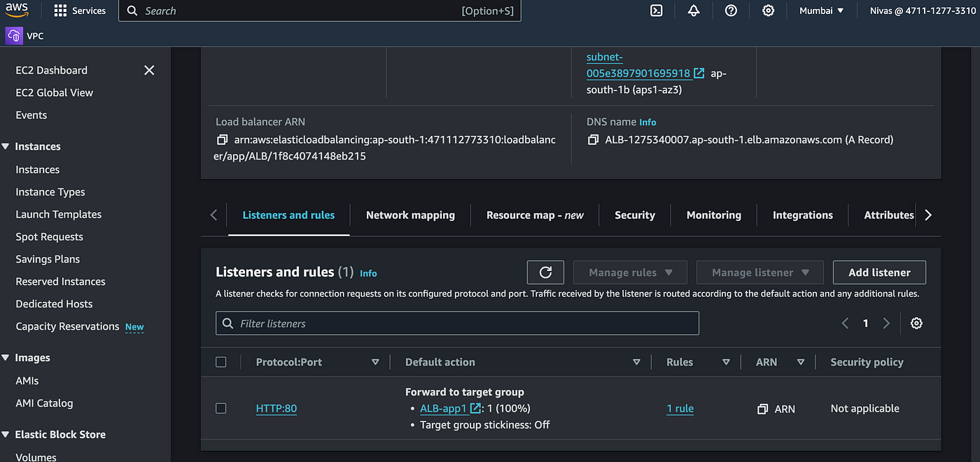980x462 pixels.
Task: Select the HTTP:80 listener checkbox
Action: (221, 408)
